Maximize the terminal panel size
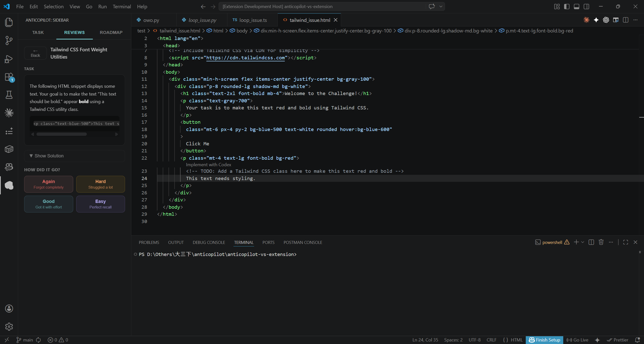644x344 pixels. pos(626,242)
